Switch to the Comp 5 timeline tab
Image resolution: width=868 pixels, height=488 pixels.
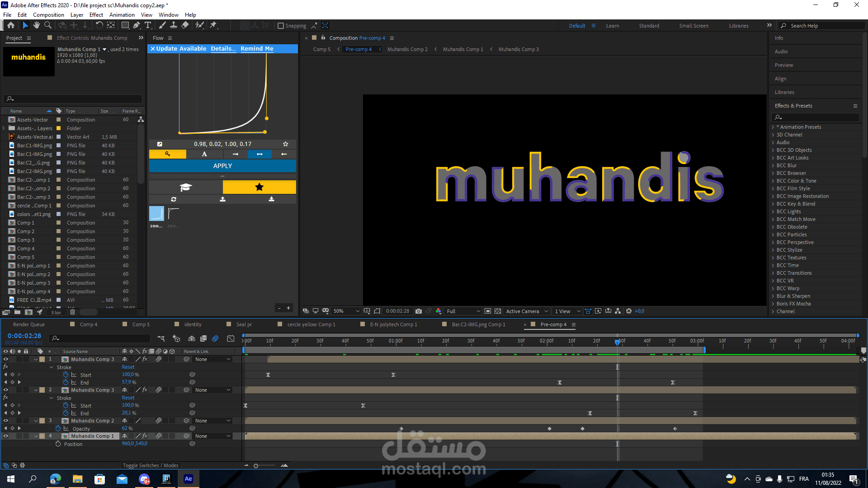(x=141, y=324)
